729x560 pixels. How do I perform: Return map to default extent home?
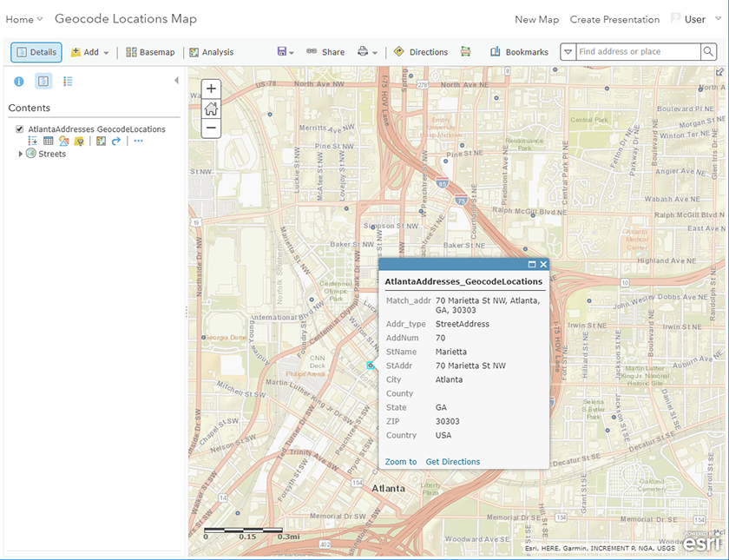pos(211,109)
